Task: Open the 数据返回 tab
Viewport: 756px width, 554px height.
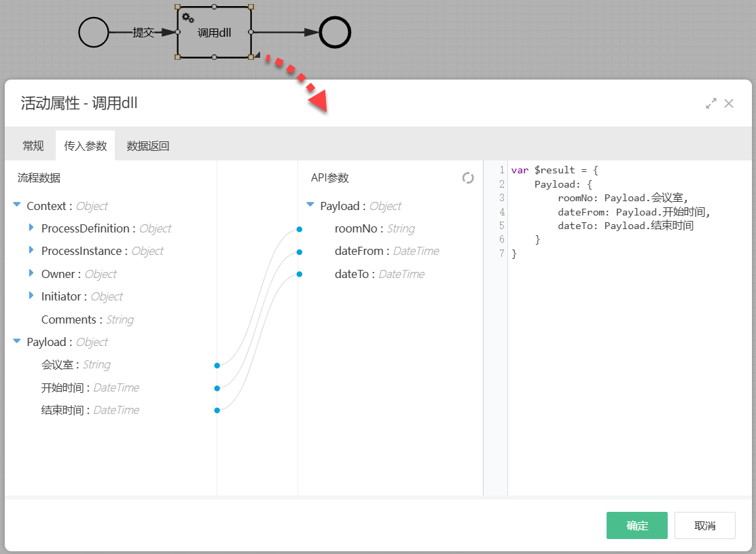Action: click(148, 145)
